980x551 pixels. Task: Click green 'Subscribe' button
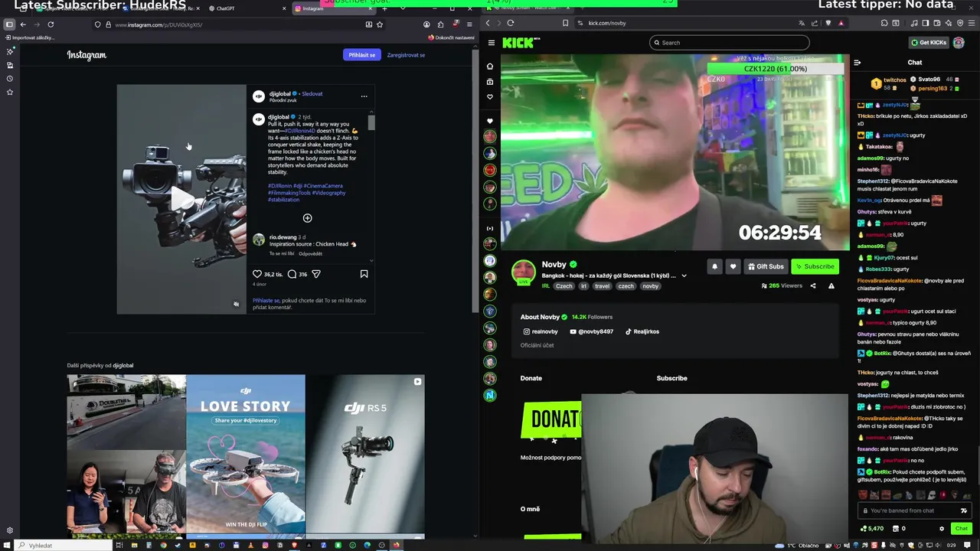click(815, 266)
